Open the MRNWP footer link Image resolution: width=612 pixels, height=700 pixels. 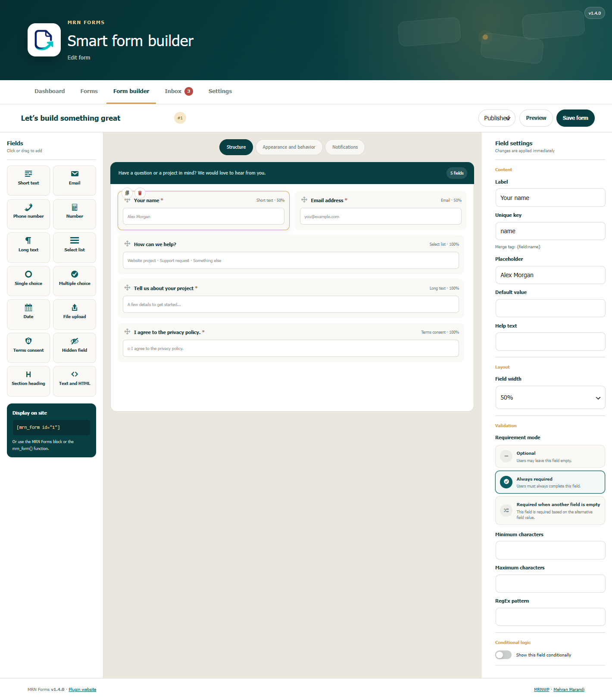[x=542, y=690]
